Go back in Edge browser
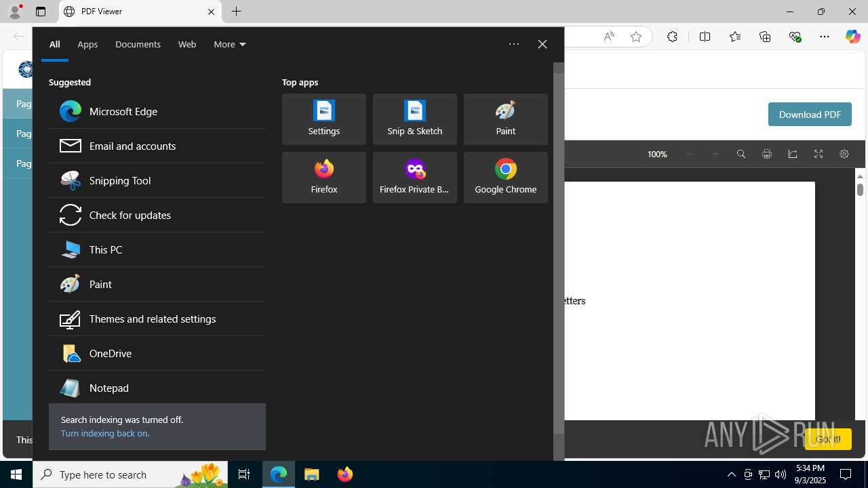This screenshot has width=868, height=488. (18, 37)
